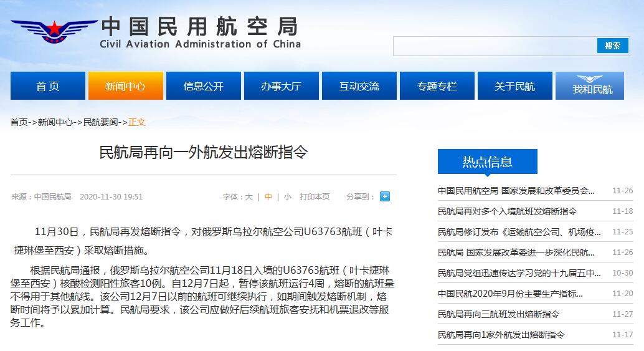Open 民航局再向三航班发出熔断指令 headline
This screenshot has width=644, height=351.
498,314
